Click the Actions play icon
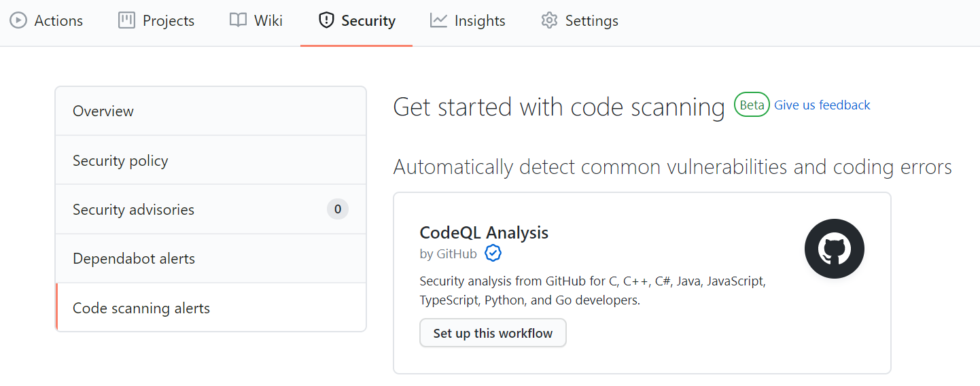 click(x=18, y=20)
